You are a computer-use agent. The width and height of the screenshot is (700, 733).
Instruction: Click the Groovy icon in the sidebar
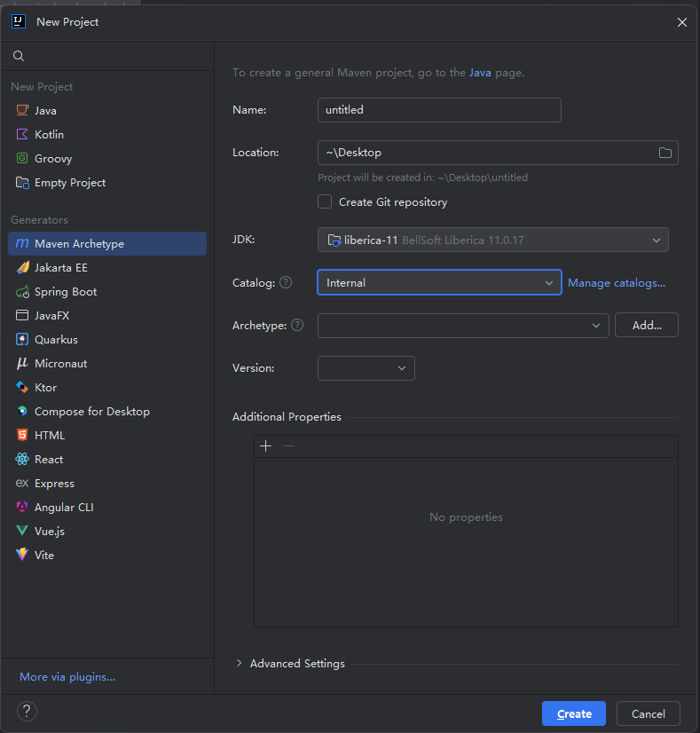tap(22, 158)
